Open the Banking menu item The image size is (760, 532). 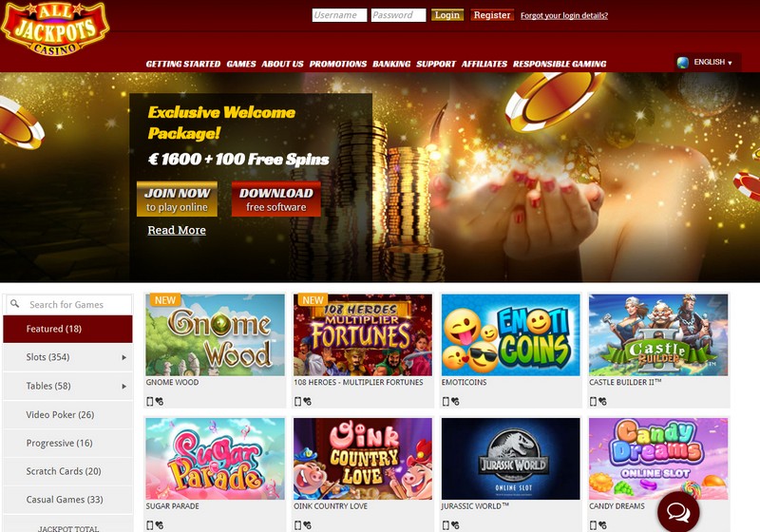[x=391, y=64]
